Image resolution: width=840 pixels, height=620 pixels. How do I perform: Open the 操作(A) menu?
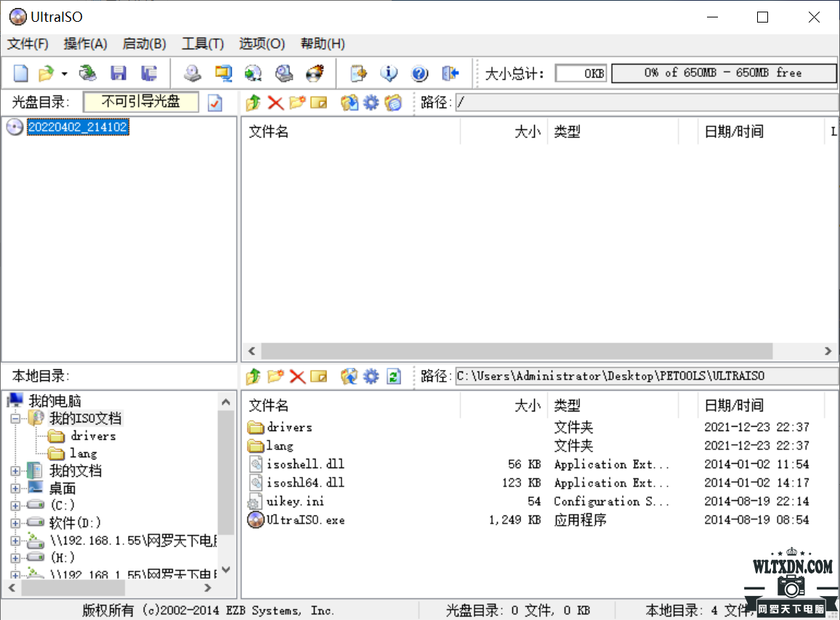pyautogui.click(x=85, y=44)
